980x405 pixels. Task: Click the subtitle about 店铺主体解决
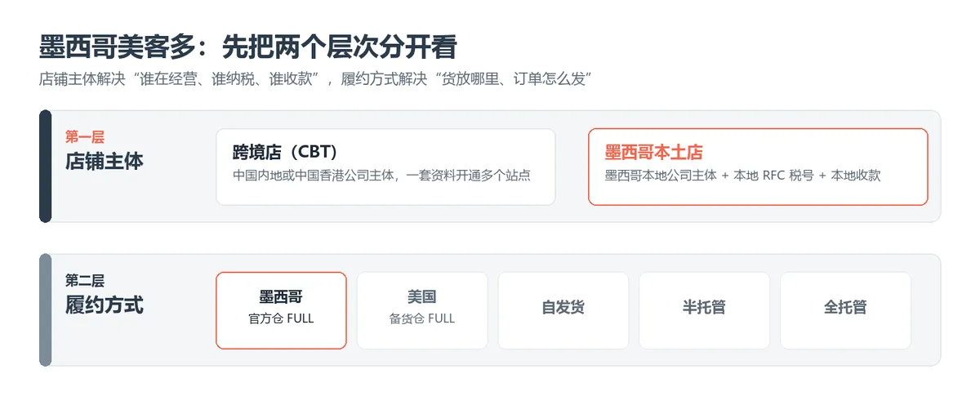(x=315, y=79)
